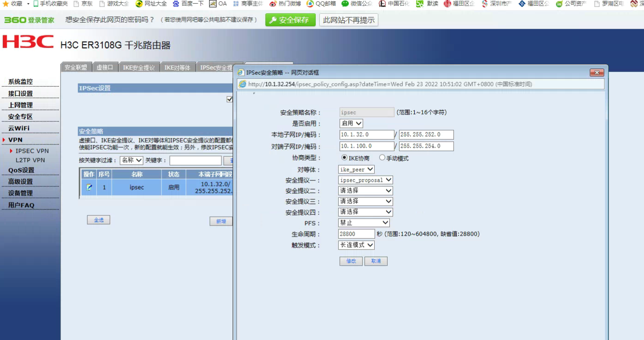Open the 手机收藏夹 bookmark
This screenshot has height=340, width=644.
(50, 4)
